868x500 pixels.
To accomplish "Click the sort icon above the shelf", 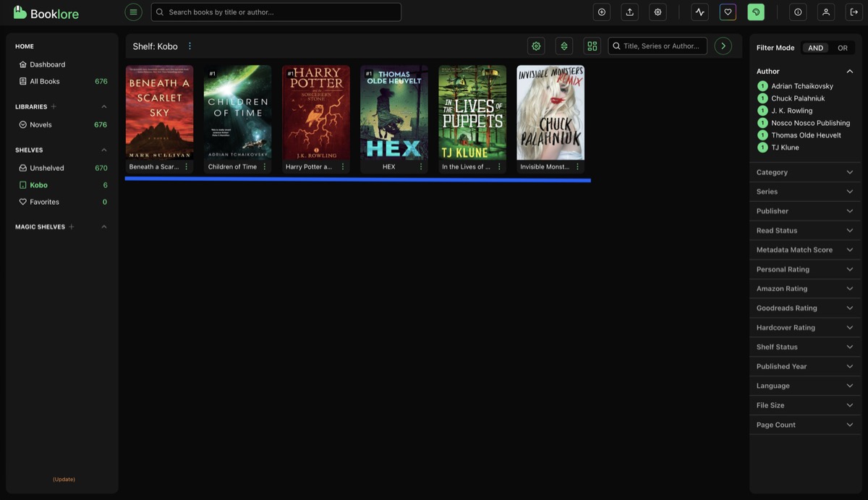I will tap(563, 45).
